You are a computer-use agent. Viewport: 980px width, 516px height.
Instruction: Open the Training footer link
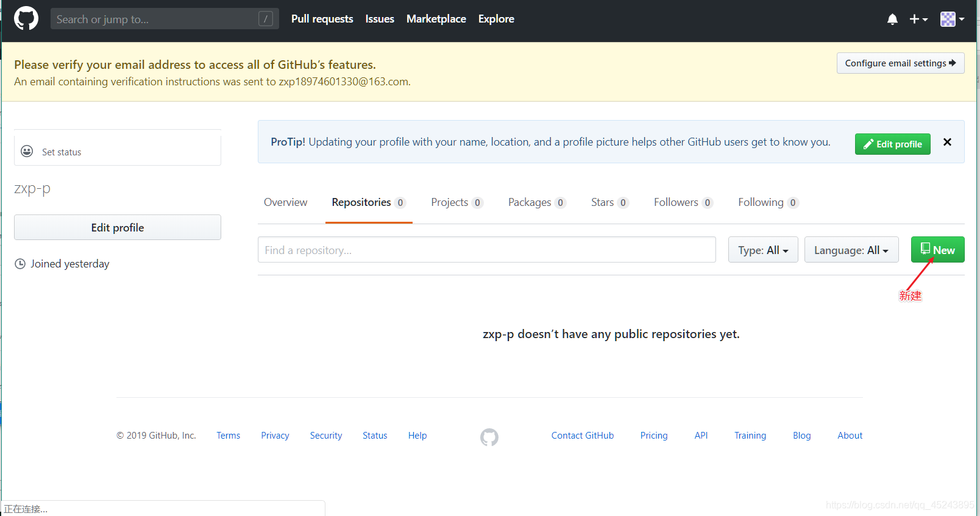pos(750,436)
